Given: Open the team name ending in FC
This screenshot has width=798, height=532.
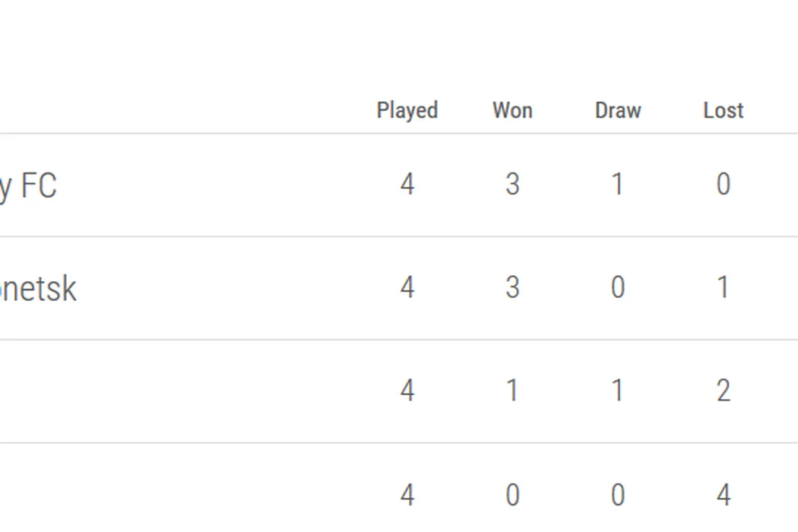Looking at the screenshot, I should [28, 185].
